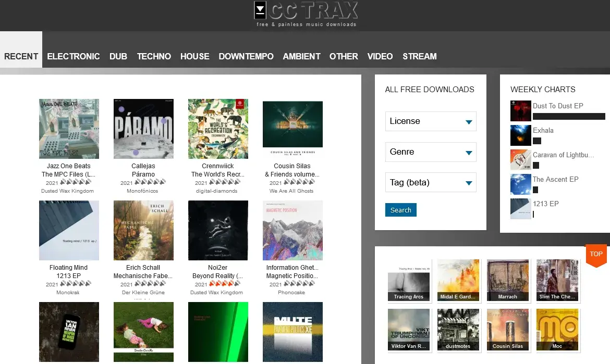Click the We Are All Ghosts label

[x=291, y=191]
